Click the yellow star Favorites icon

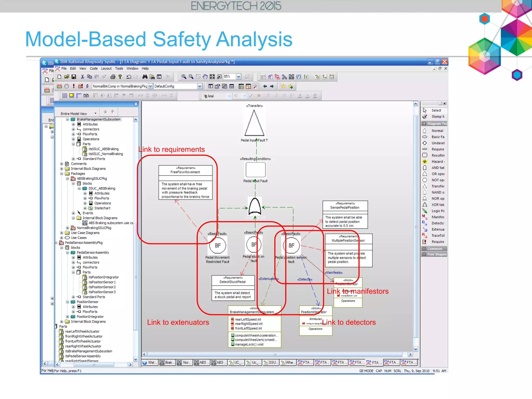click(x=283, y=86)
